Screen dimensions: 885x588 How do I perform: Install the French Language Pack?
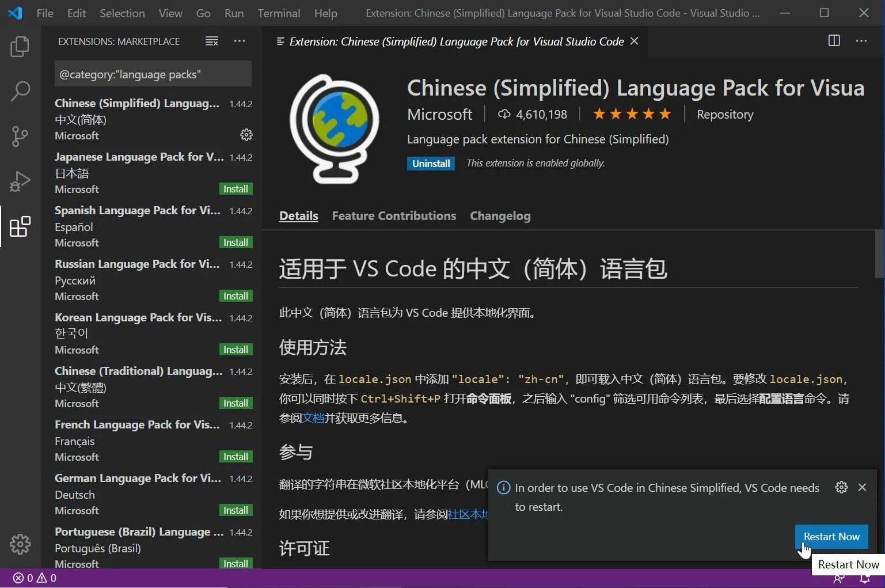click(x=236, y=457)
